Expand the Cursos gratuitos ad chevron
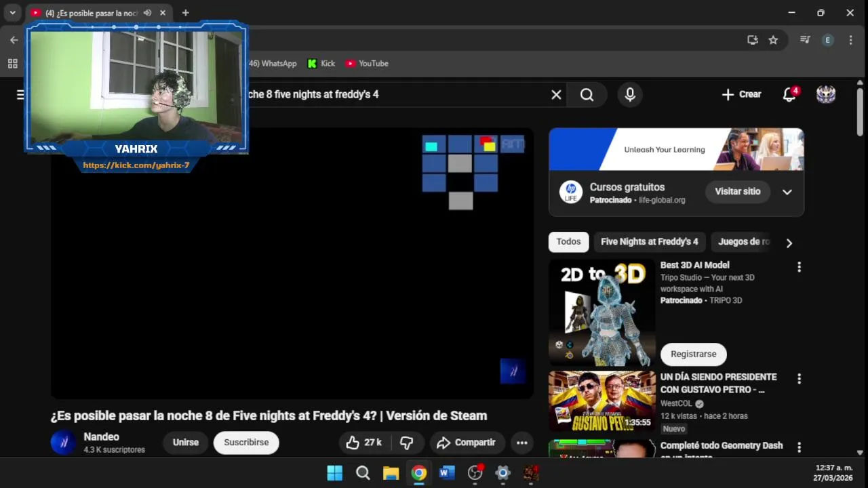The height and width of the screenshot is (488, 868). (787, 192)
